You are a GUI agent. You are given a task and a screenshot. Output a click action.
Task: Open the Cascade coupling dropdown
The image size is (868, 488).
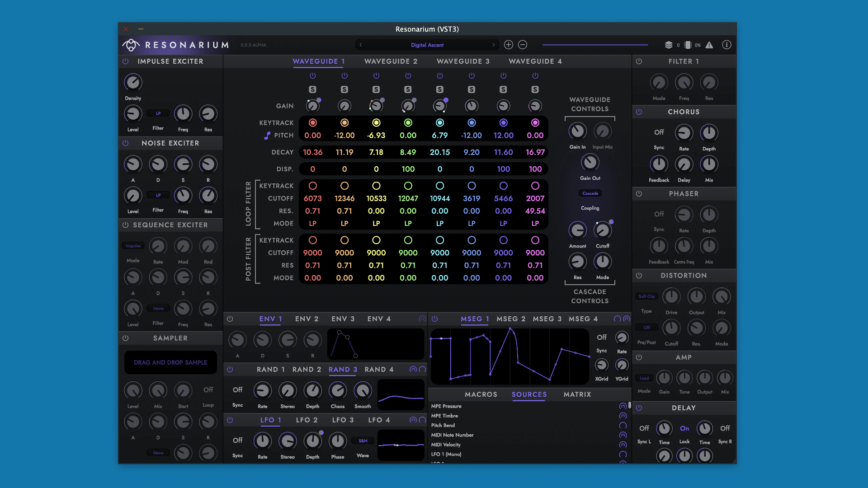(590, 193)
